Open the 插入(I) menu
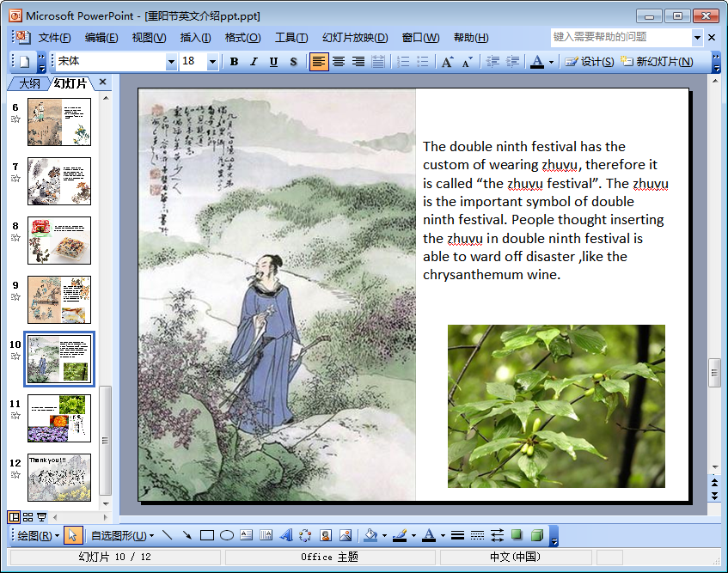The image size is (728, 573). (x=195, y=38)
